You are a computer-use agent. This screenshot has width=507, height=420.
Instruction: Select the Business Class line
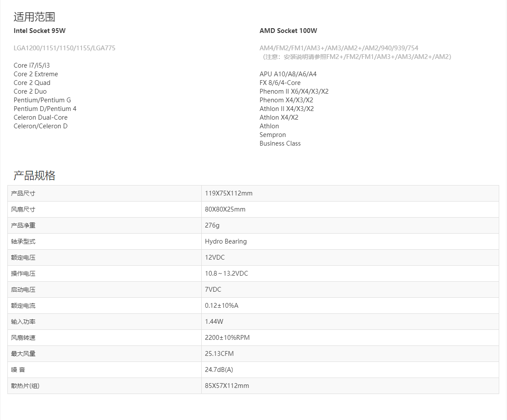coord(280,144)
